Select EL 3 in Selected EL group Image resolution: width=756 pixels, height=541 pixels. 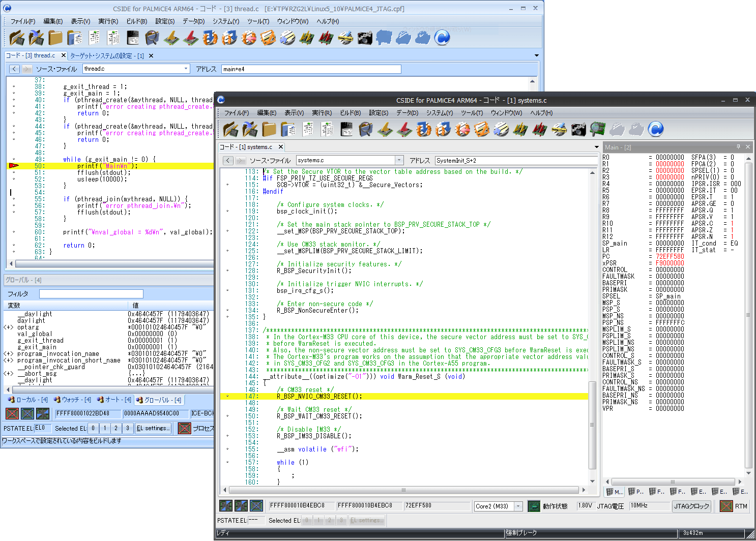(x=128, y=429)
